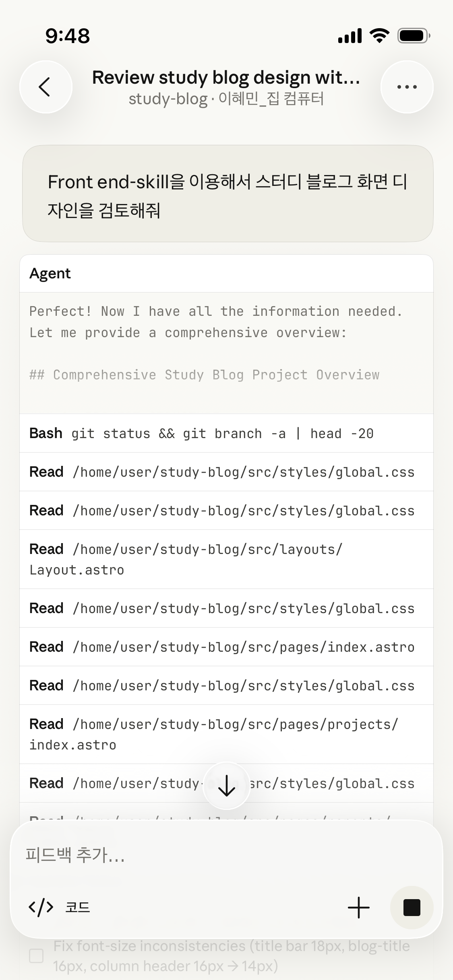453x980 pixels.
Task: Tap the Agent panel header
Action: tap(226, 274)
